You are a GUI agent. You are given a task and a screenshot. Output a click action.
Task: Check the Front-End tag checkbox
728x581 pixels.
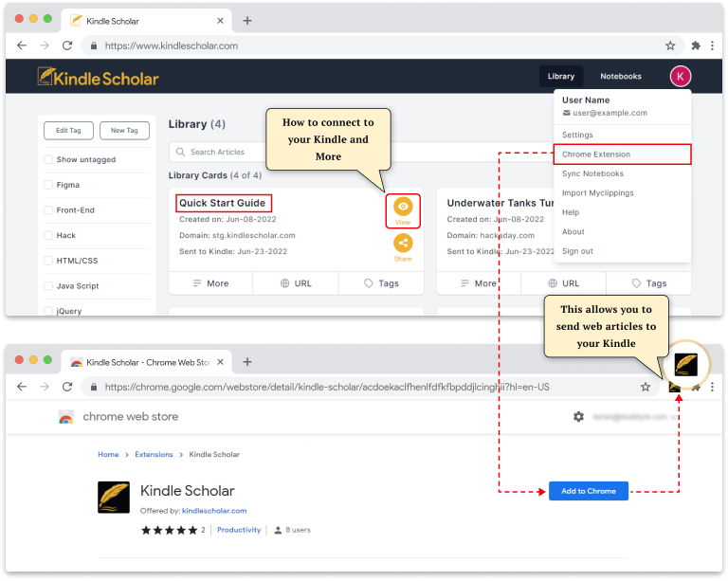[48, 210]
